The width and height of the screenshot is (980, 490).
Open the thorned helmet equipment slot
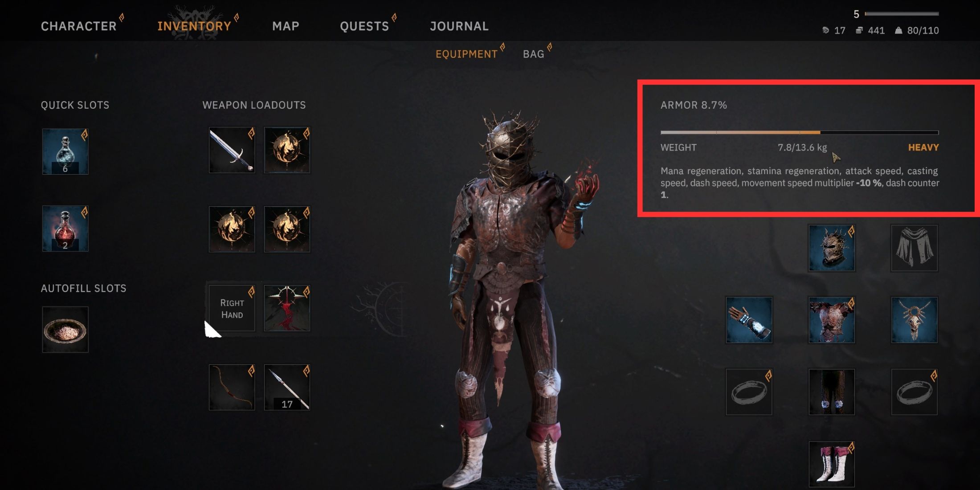click(832, 248)
